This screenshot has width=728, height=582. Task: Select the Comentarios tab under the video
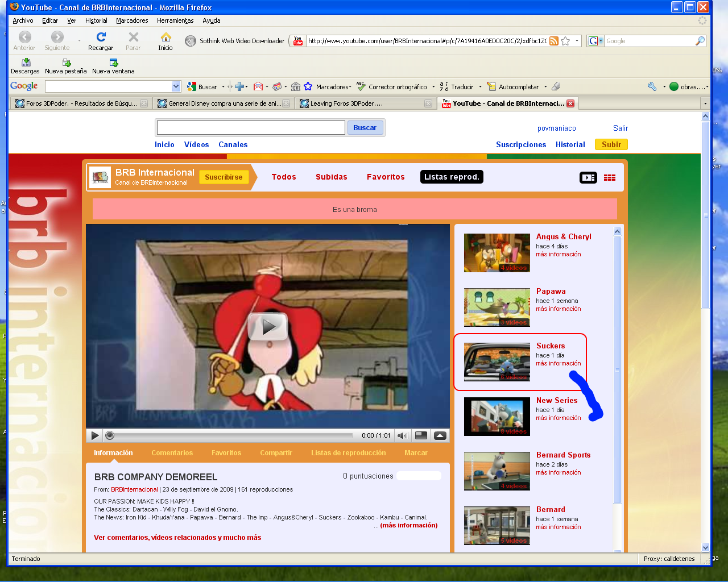[172, 453]
